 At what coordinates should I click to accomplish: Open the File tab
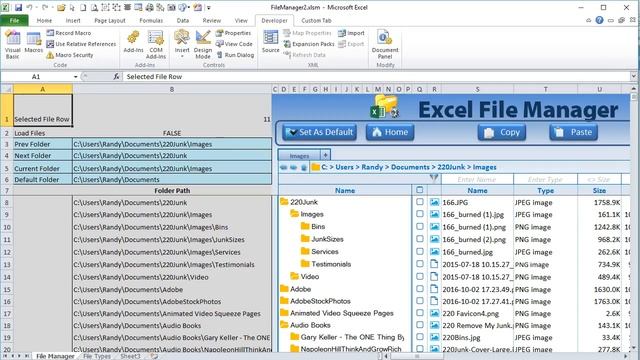[14, 20]
